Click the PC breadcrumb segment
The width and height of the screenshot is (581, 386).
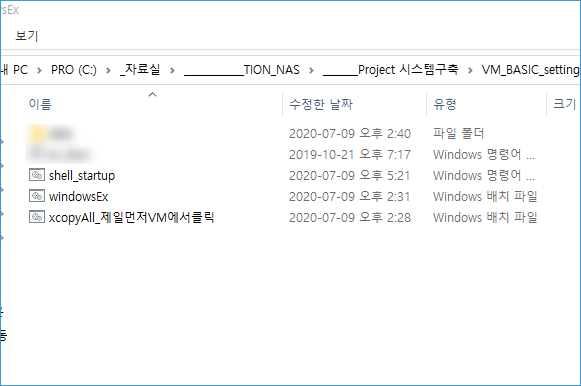(15, 70)
